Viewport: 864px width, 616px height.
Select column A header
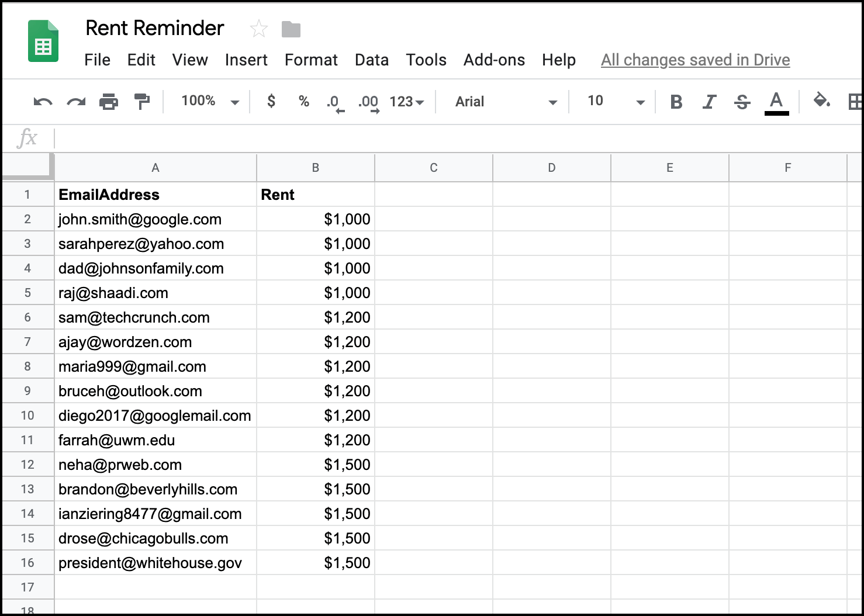click(155, 168)
